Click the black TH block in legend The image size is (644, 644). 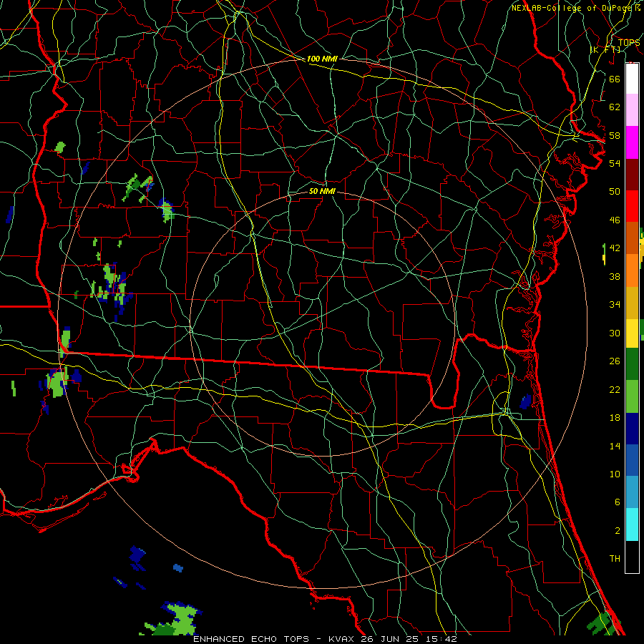tap(632, 557)
